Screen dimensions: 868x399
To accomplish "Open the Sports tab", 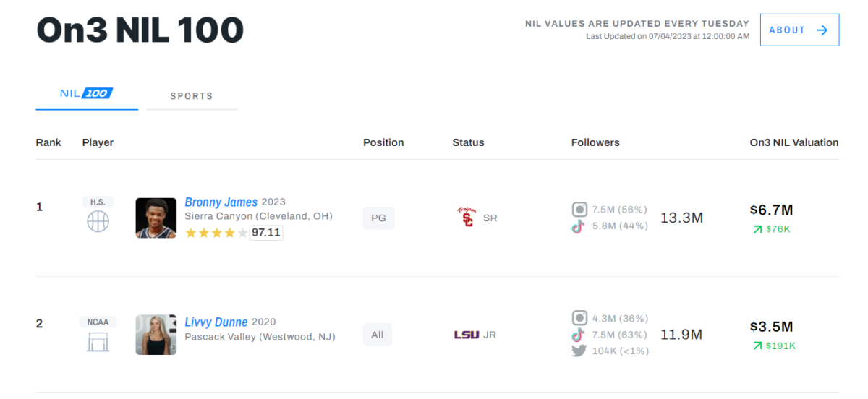I will point(192,95).
